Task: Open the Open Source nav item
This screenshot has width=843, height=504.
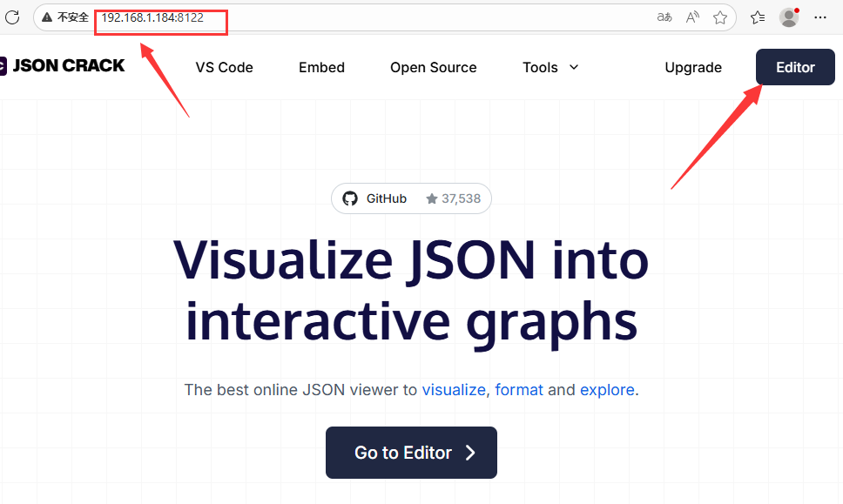Action: point(434,68)
